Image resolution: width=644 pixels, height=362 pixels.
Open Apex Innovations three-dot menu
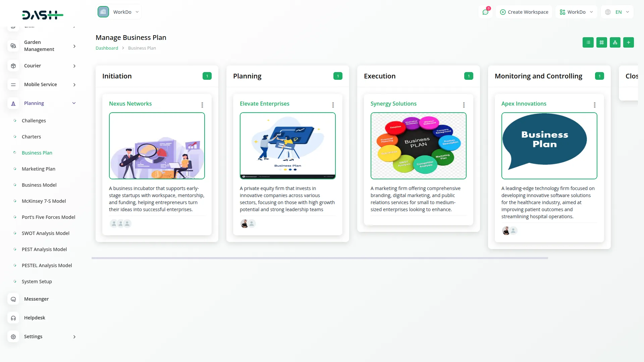tap(595, 105)
